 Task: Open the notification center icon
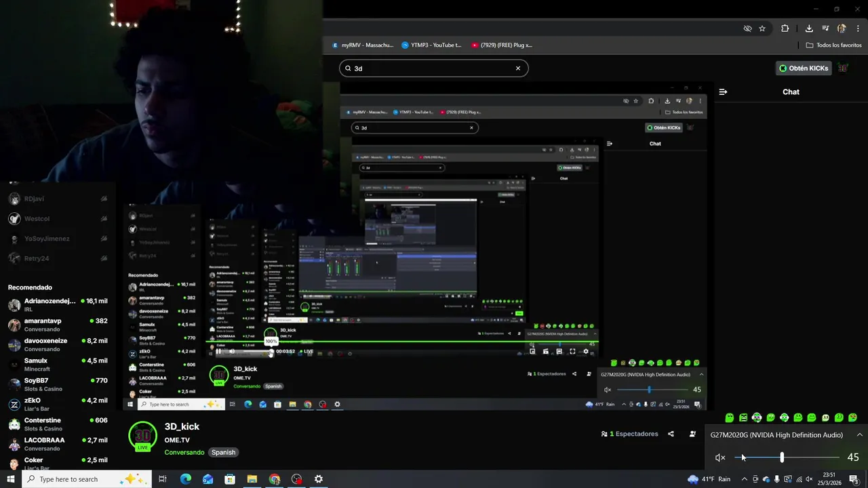[x=854, y=479]
